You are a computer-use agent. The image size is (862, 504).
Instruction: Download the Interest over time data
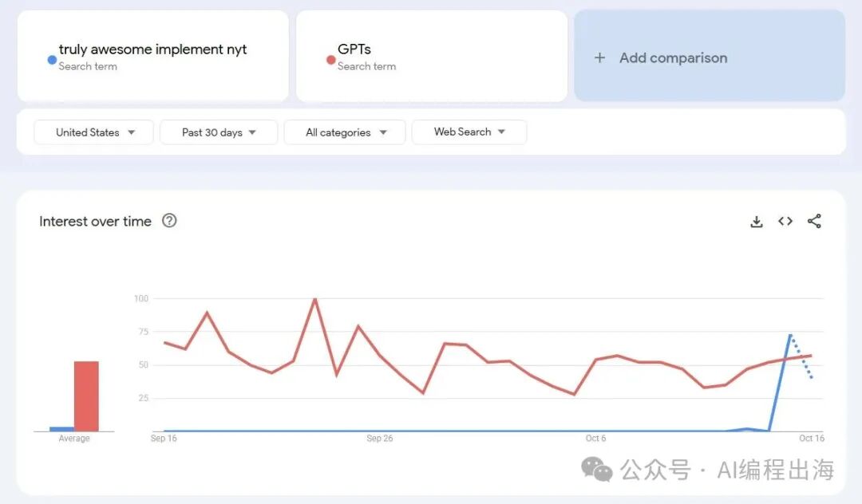pos(757,222)
